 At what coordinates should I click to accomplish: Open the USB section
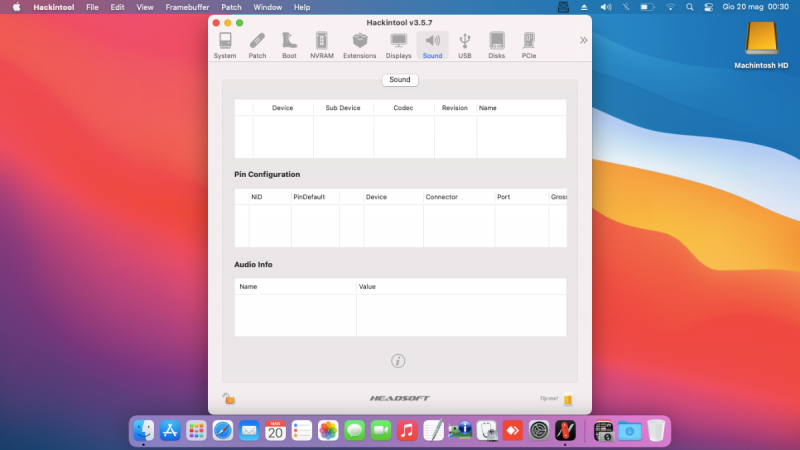(x=465, y=45)
